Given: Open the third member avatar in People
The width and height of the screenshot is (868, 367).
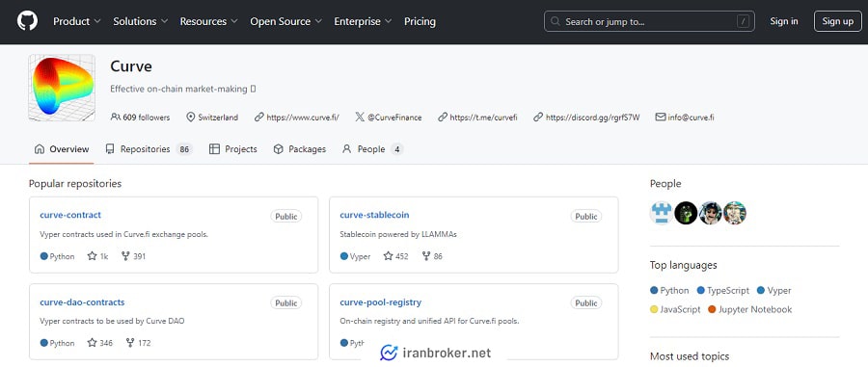Looking at the screenshot, I should click(710, 213).
